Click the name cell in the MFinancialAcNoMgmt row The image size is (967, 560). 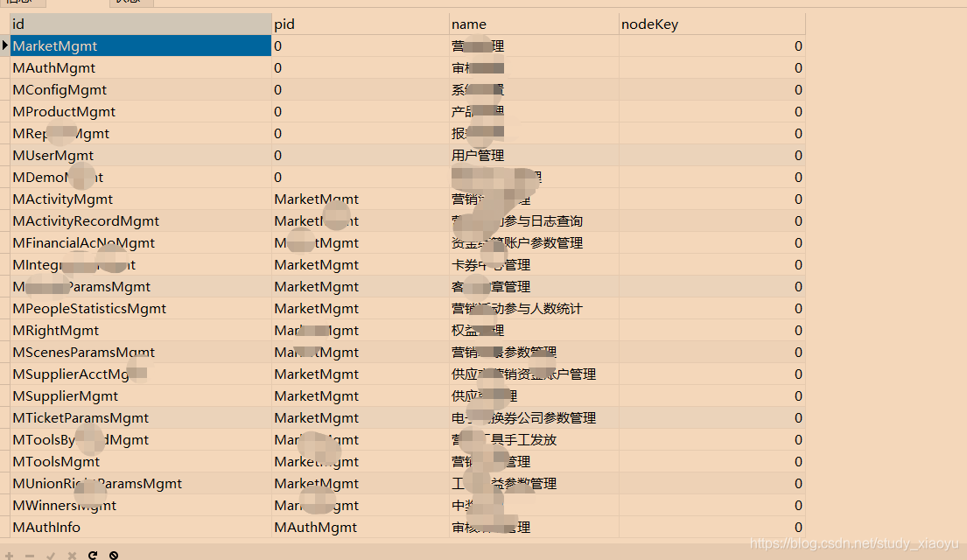[x=534, y=243]
